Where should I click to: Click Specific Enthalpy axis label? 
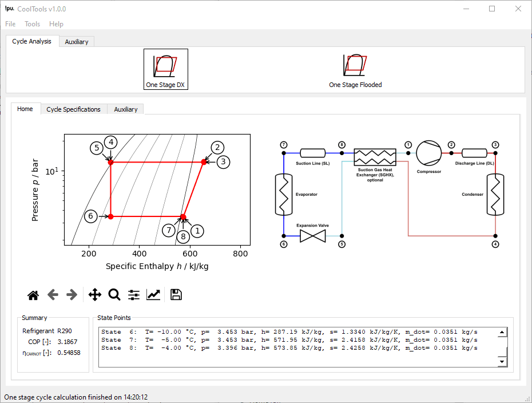tap(157, 266)
